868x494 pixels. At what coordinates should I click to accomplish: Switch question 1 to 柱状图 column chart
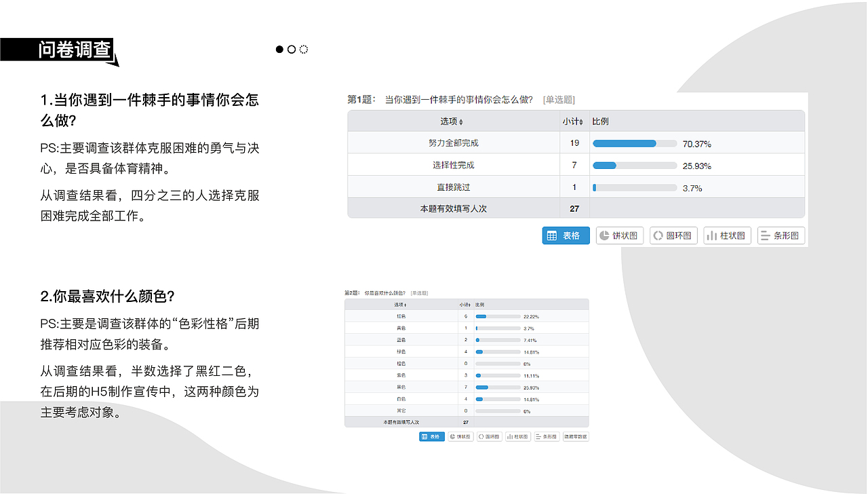click(x=726, y=235)
